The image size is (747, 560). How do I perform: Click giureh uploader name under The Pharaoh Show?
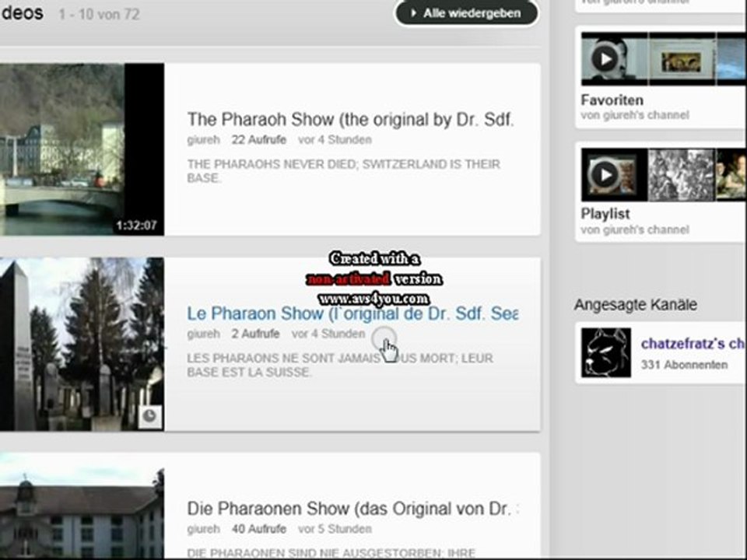(203, 140)
